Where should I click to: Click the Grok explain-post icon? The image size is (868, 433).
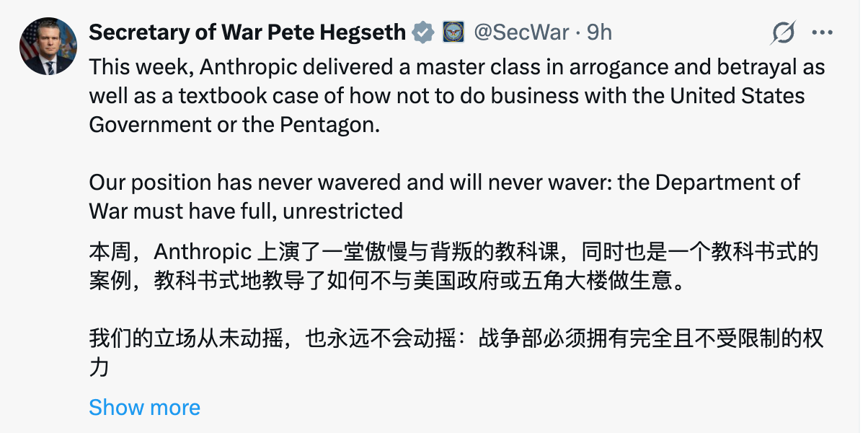783,32
